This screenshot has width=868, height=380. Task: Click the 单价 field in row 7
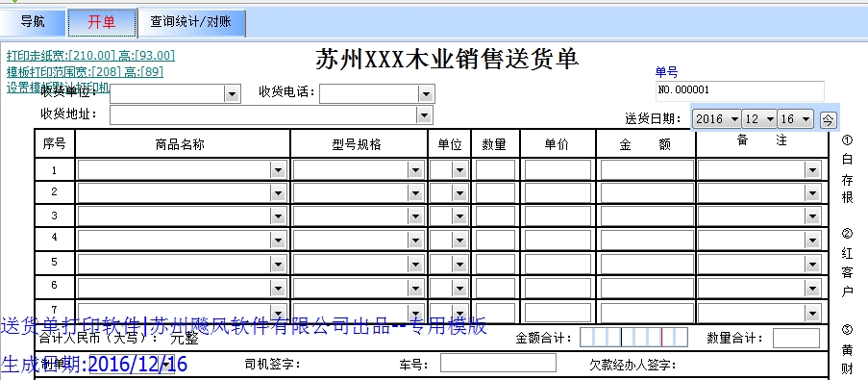coord(558,313)
